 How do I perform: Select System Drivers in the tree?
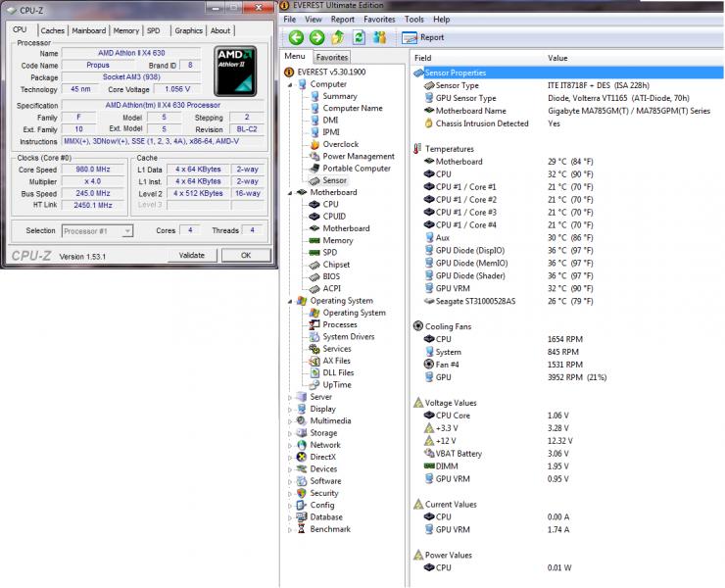[349, 337]
